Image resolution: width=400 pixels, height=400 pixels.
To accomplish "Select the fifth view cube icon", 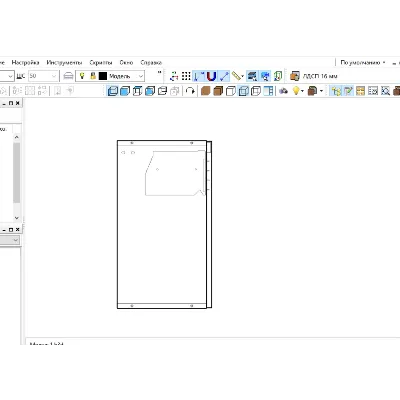I will click(x=162, y=91).
